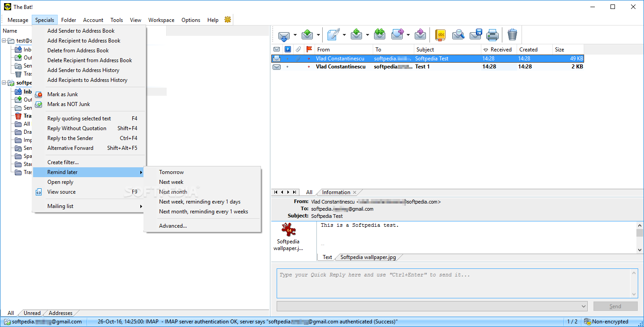This screenshot has width=644, height=327.
Task: Go to the next message with nav arrow
Action: pos(288,192)
